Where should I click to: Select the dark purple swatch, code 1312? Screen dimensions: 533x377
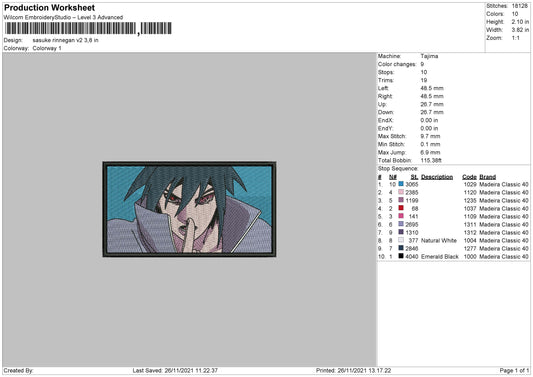401,232
